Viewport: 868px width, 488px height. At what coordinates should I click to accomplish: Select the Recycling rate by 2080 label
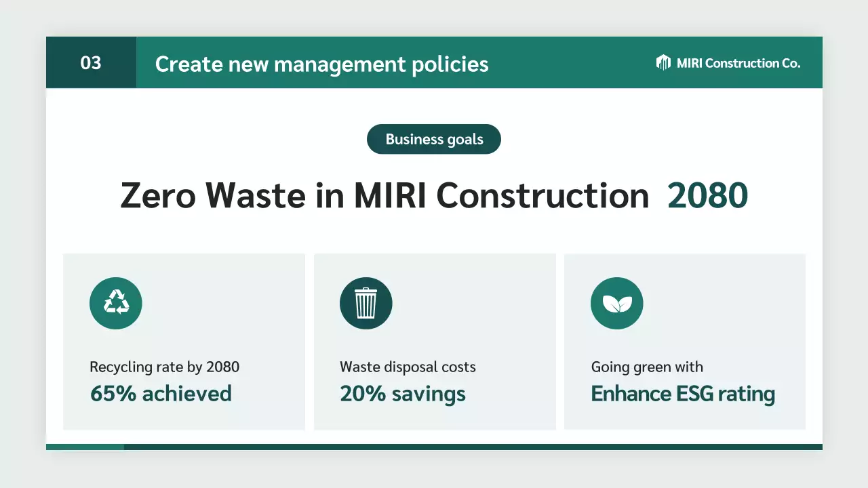point(164,367)
